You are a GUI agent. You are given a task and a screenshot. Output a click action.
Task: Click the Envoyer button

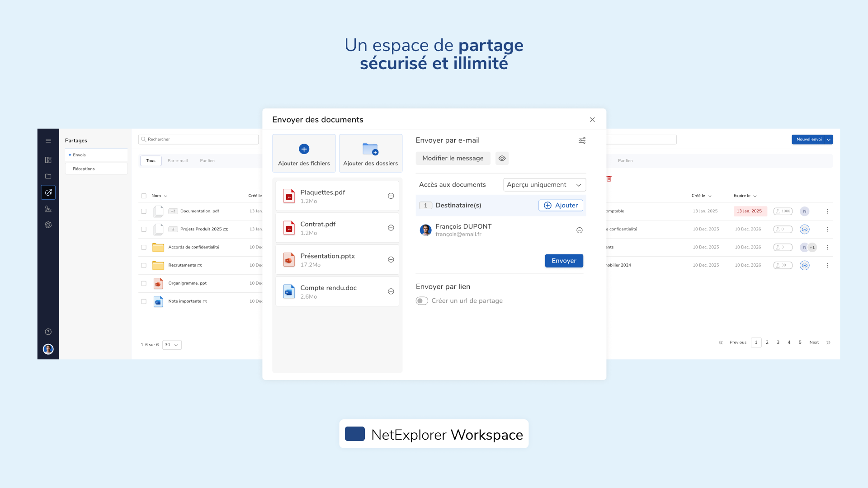pyautogui.click(x=564, y=261)
